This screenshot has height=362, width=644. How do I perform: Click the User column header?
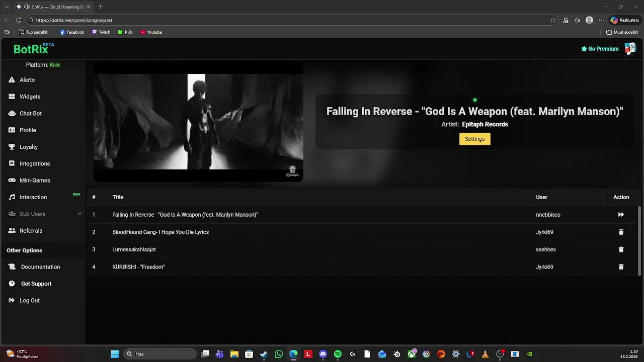(x=541, y=198)
